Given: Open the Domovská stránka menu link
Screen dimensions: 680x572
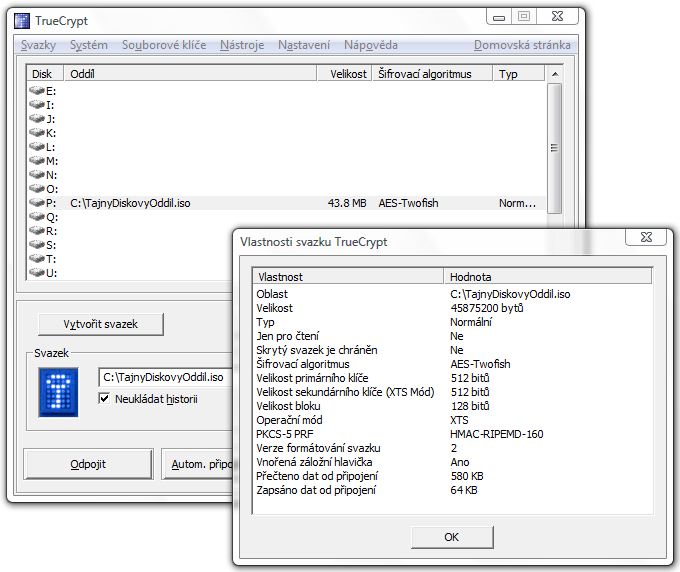Looking at the screenshot, I should tap(522, 45).
